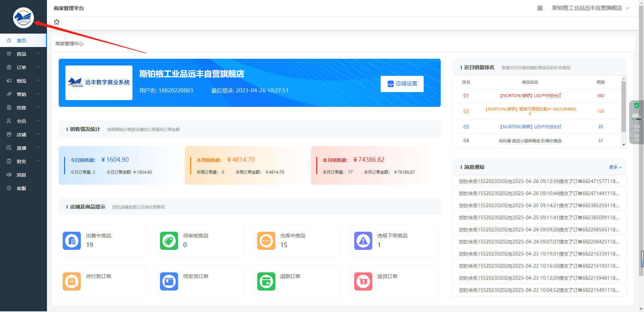Click the 退款订单 green icon
Image resolution: width=644 pixels, height=312 pixels.
click(266, 281)
